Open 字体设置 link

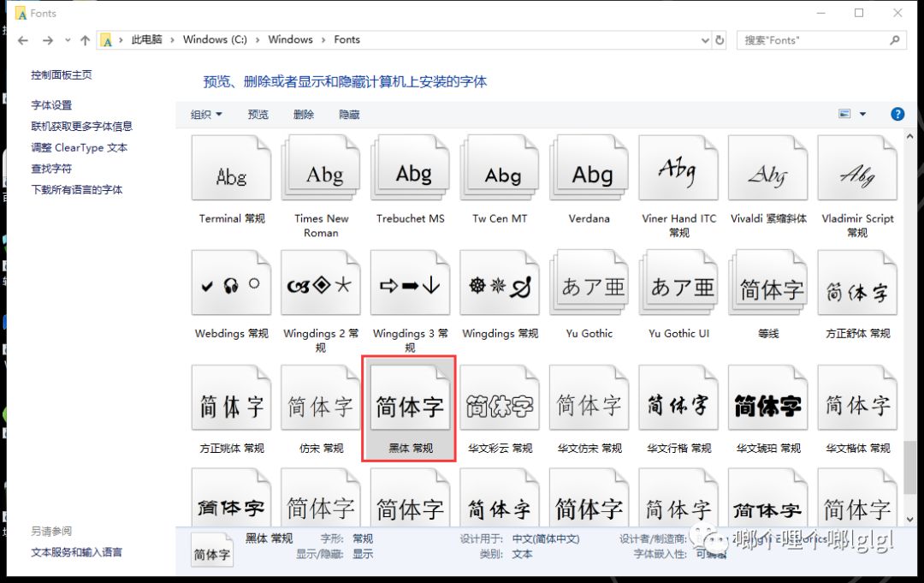pos(51,105)
